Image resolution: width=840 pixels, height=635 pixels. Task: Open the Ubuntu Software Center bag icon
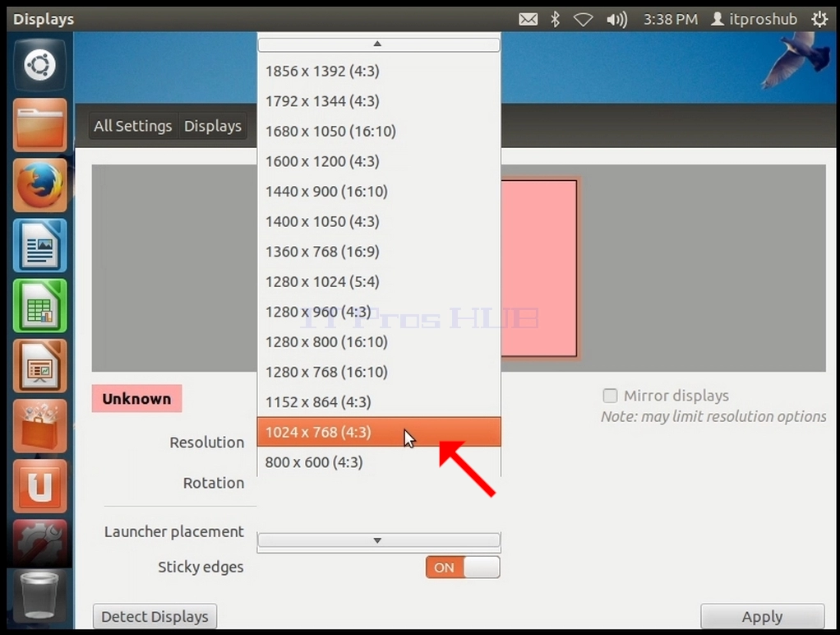coord(39,426)
